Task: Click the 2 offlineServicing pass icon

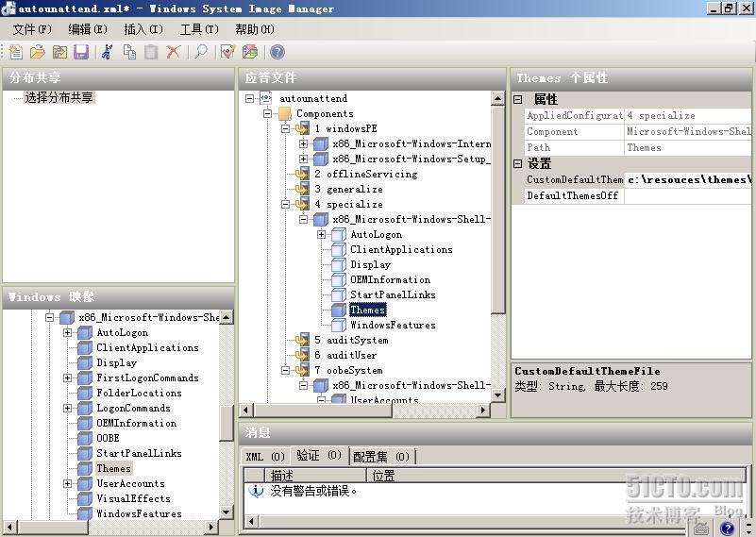Action: pyautogui.click(x=302, y=174)
